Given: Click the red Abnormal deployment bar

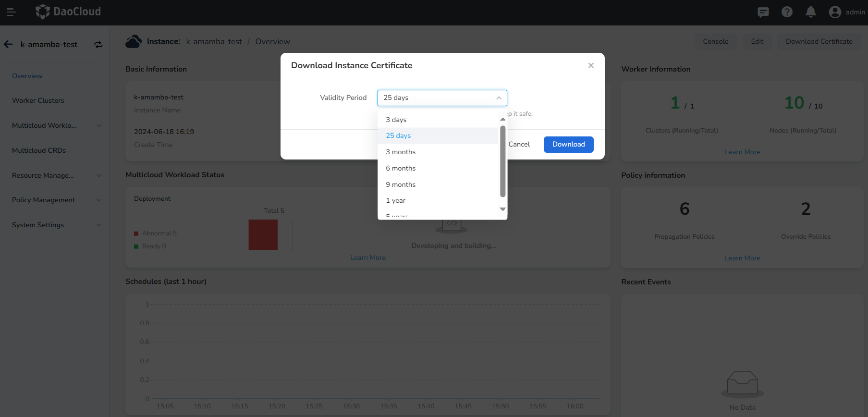Looking at the screenshot, I should point(263,234).
